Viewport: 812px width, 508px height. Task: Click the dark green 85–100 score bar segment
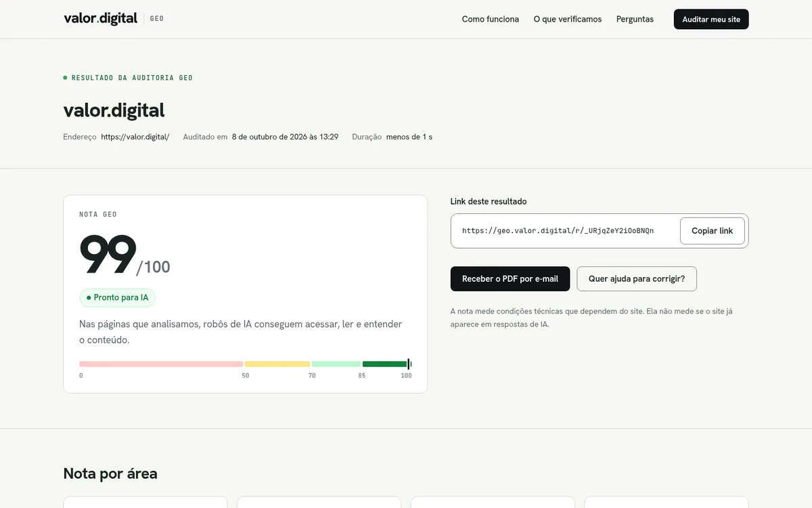click(386, 364)
